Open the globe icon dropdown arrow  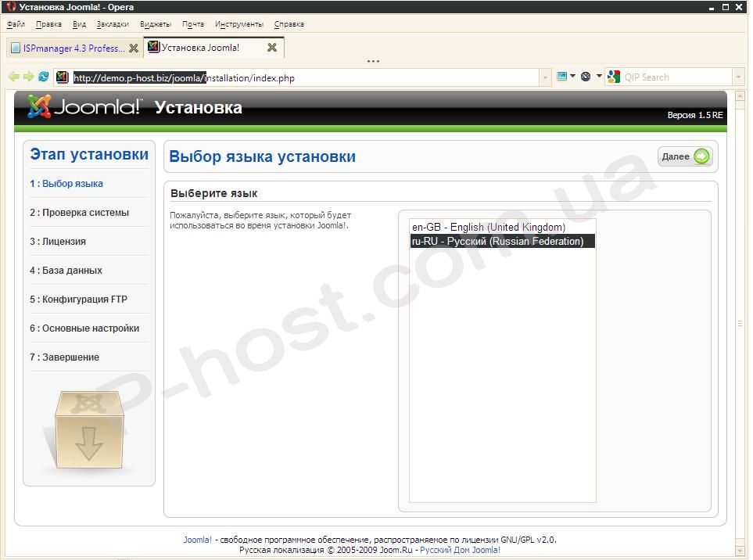point(599,76)
